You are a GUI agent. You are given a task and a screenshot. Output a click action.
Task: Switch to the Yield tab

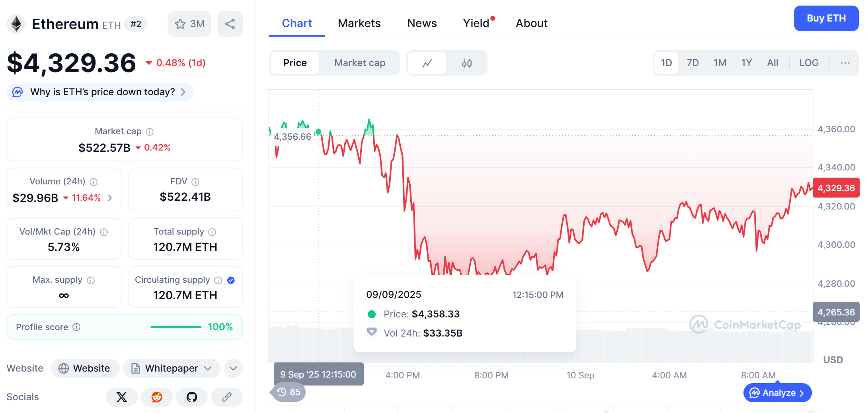tap(476, 23)
